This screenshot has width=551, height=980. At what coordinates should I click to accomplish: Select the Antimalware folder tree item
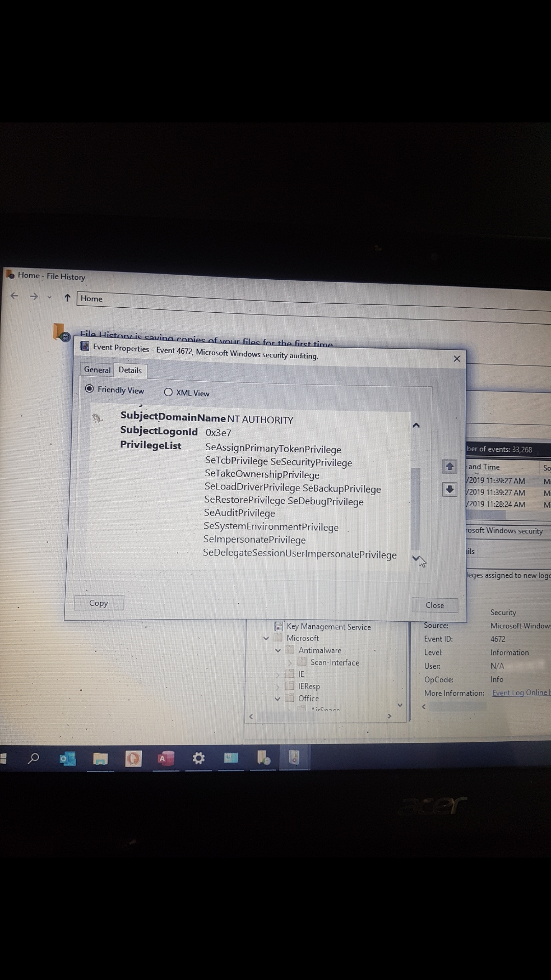click(320, 650)
